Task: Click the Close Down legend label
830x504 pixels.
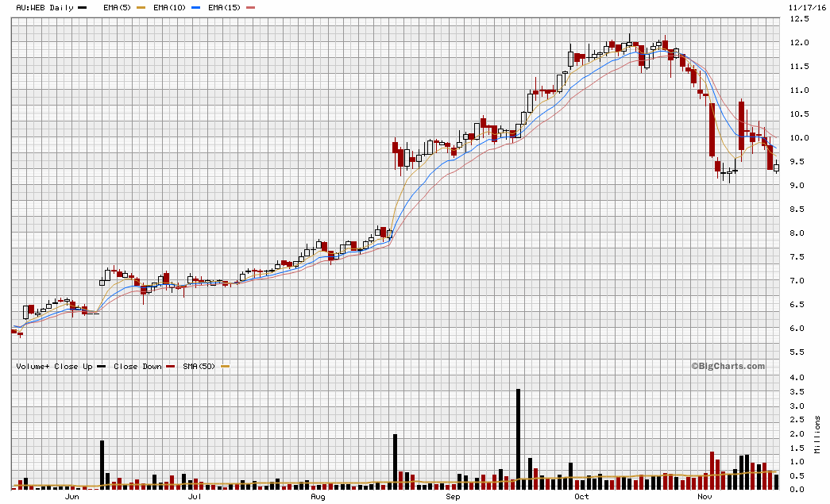Action: (x=137, y=366)
